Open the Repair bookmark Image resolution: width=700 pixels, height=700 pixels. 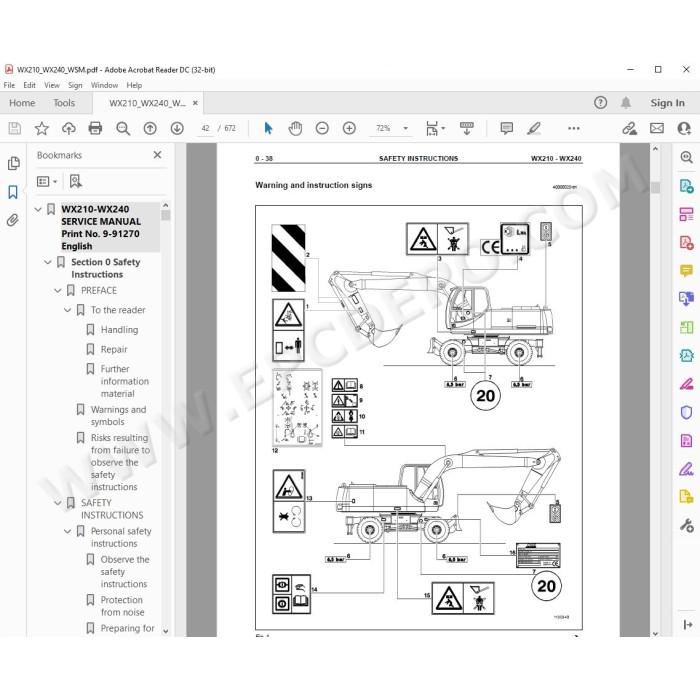[x=114, y=349]
